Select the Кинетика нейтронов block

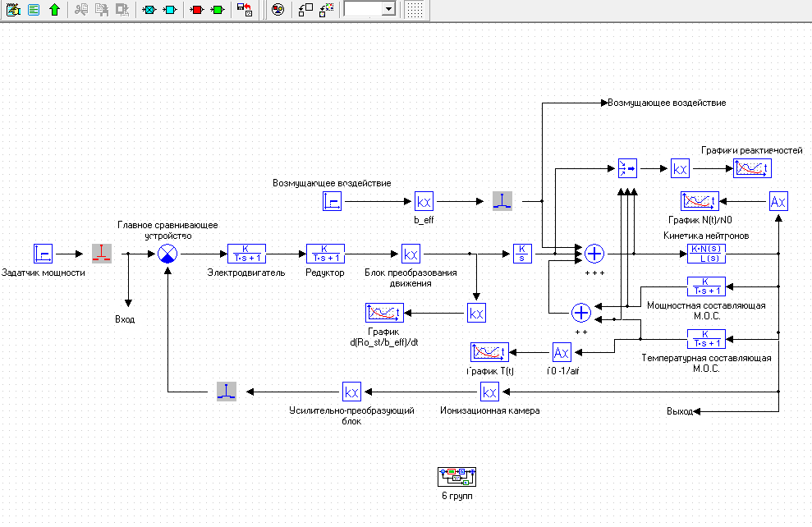707,254
